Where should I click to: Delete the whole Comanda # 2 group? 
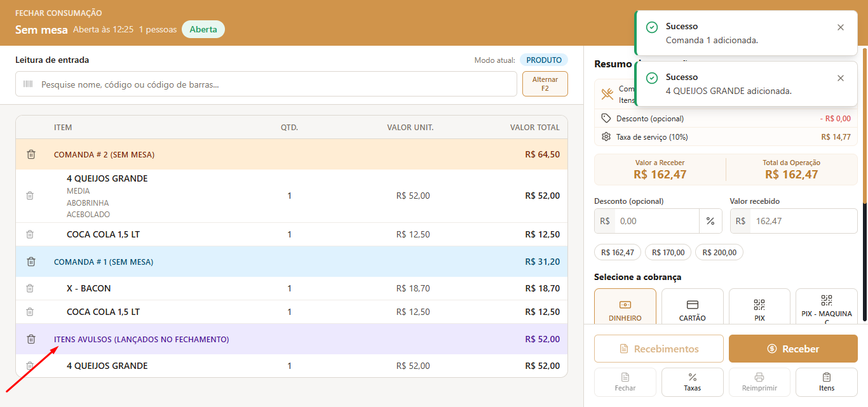[x=31, y=154]
